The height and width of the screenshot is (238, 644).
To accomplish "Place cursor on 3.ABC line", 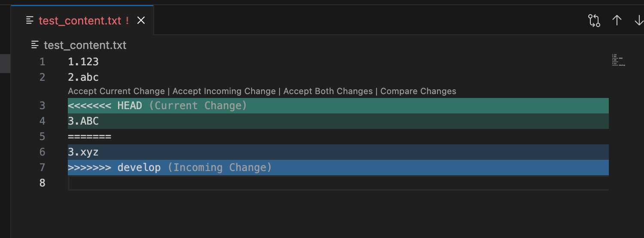I will click(338, 121).
